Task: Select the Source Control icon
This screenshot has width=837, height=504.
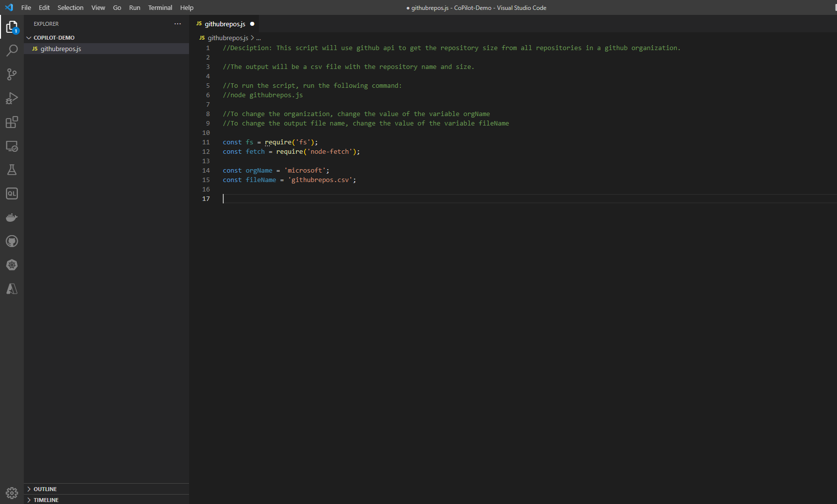Action: pyautogui.click(x=12, y=74)
